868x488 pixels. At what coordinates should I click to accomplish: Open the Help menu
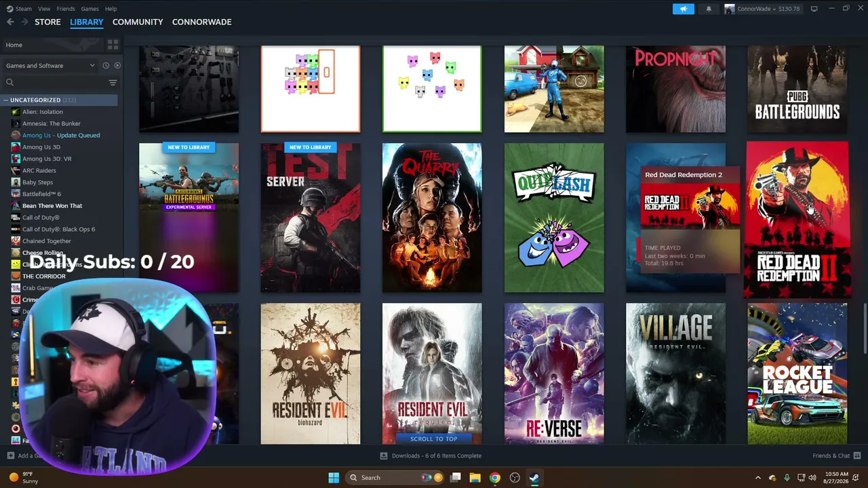111,9
